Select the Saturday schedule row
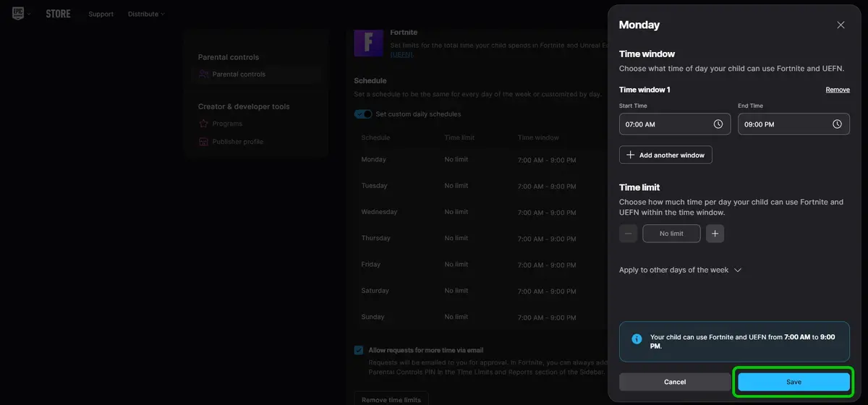Image resolution: width=868 pixels, height=405 pixels. coord(481,291)
